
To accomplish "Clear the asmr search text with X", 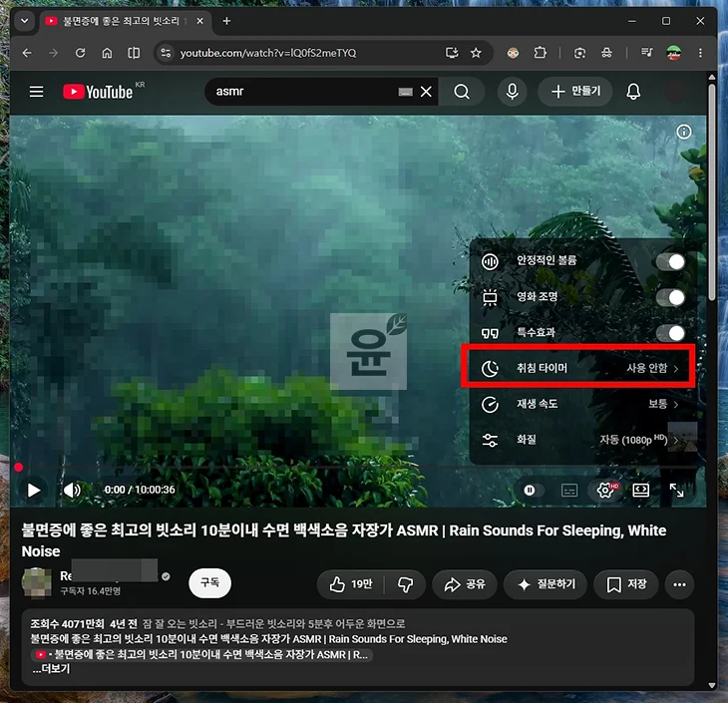I will [x=426, y=92].
